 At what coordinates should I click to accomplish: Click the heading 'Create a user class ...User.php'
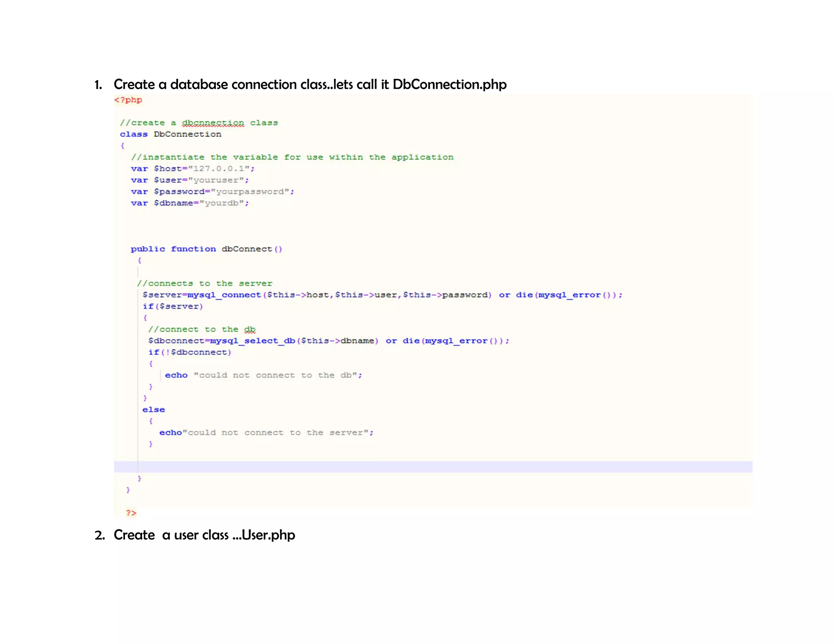click(x=204, y=534)
